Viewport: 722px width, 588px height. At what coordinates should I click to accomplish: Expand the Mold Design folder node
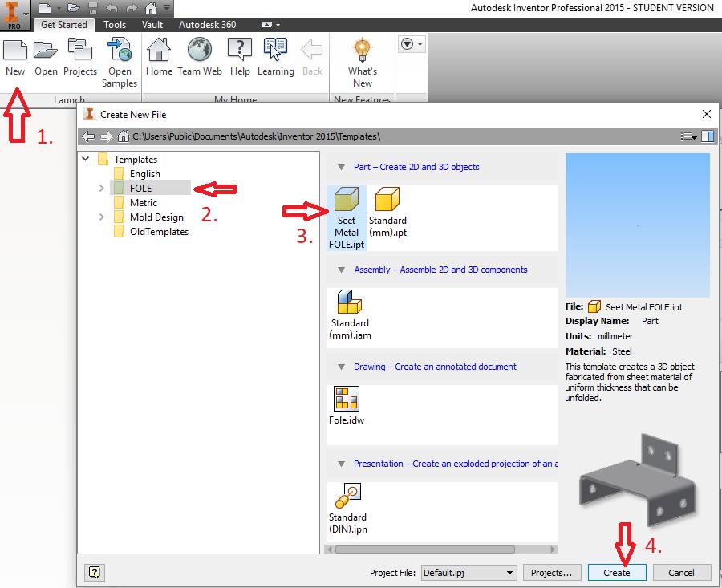(x=101, y=217)
